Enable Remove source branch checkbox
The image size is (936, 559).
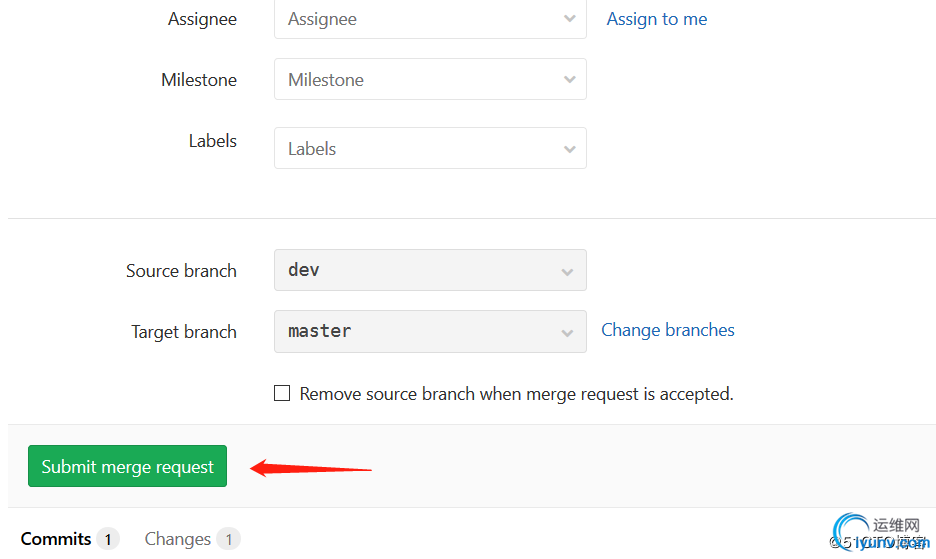pyautogui.click(x=282, y=394)
